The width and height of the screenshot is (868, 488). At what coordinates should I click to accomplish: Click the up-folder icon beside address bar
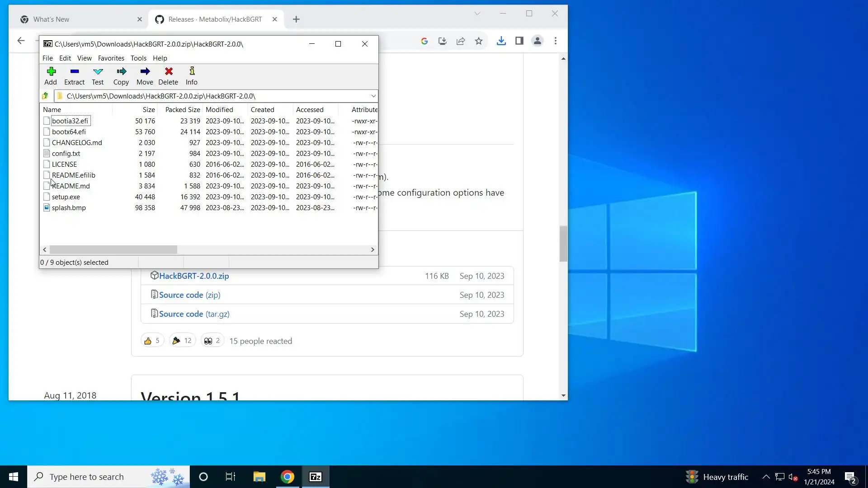coord(45,96)
